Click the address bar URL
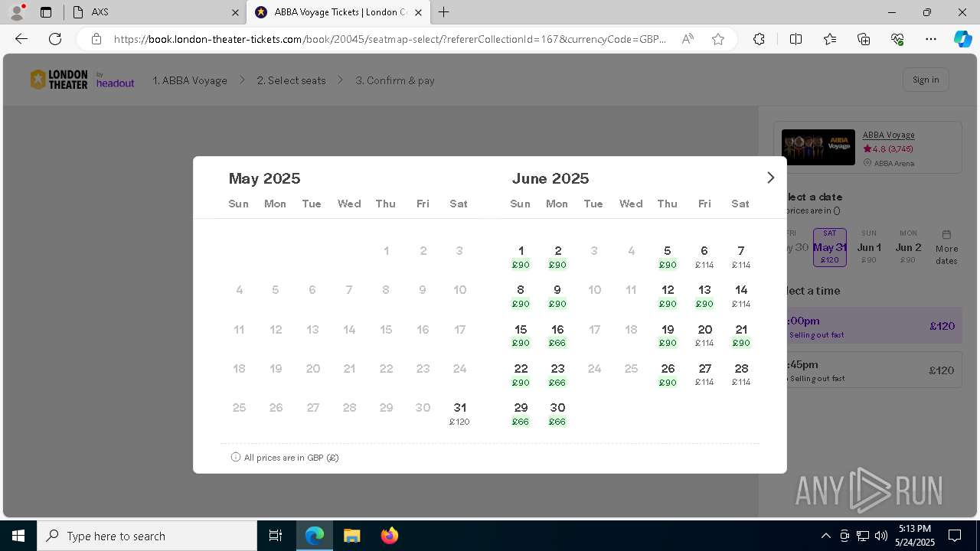The image size is (980, 551). pos(390,39)
